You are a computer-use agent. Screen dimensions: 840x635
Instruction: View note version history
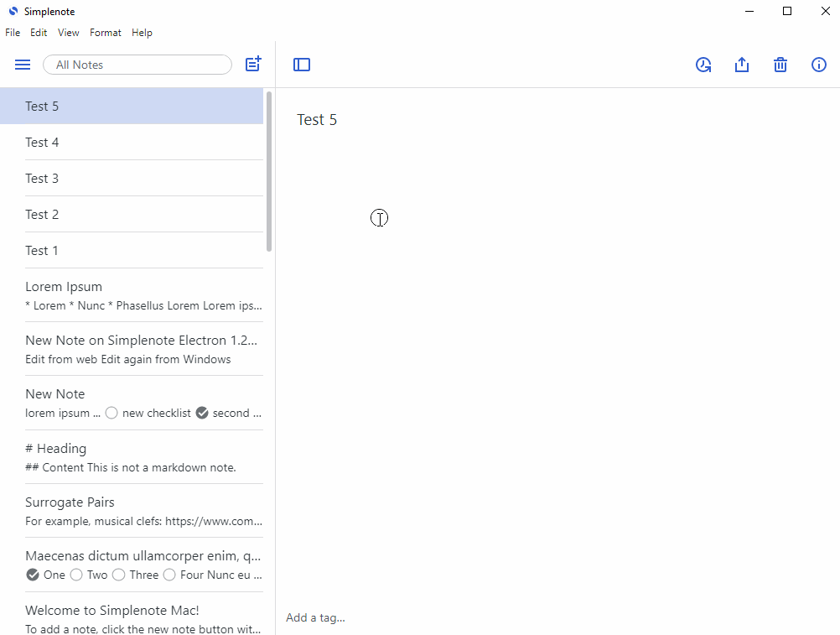703,65
